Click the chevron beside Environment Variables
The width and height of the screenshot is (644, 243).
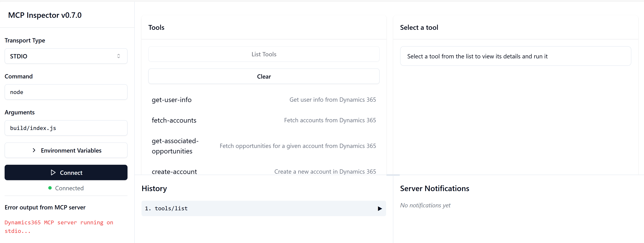click(x=34, y=150)
